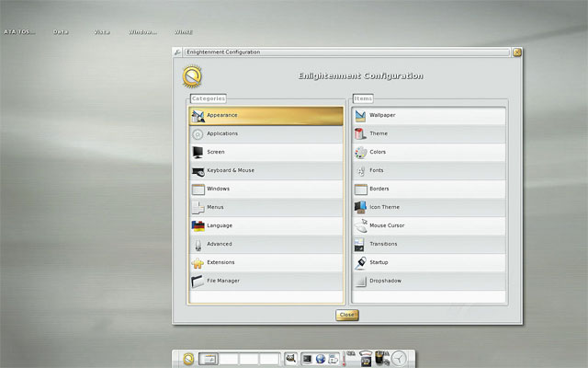Open Keyboard & Mouse label
This screenshot has height=368, width=588.
(231, 170)
